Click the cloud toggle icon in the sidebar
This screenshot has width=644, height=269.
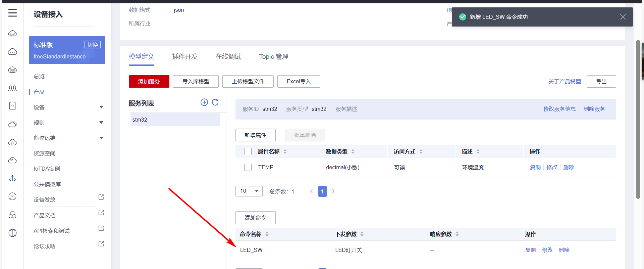(x=12, y=34)
